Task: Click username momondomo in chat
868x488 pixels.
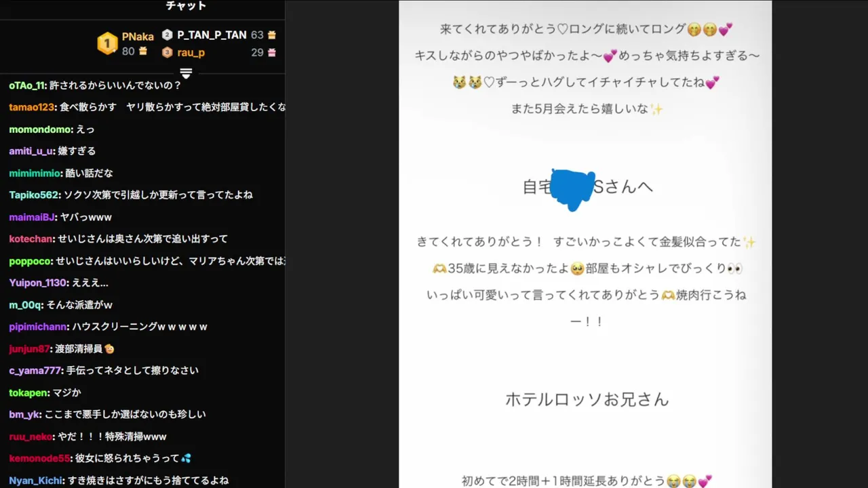Action: 41,129
